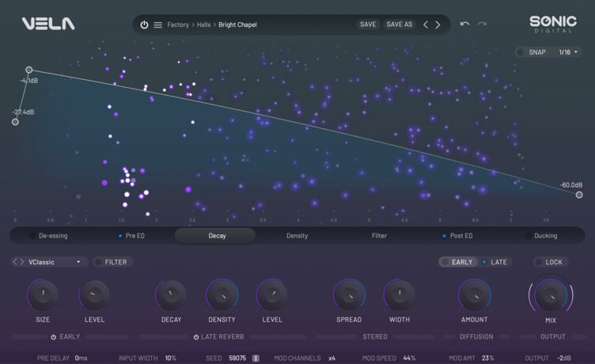595x364 pixels.
Task: Go to next preset with right arrow
Action: coord(438,25)
